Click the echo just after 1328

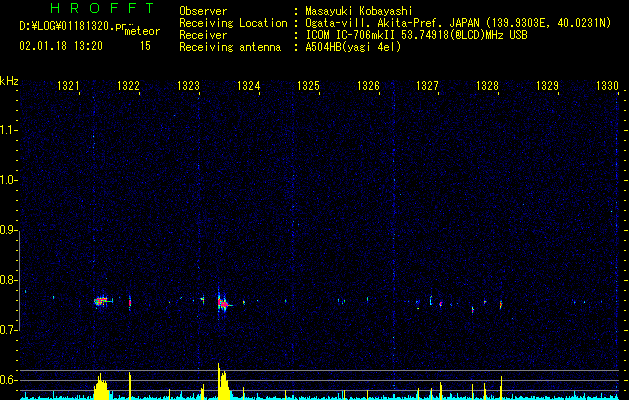[501, 305]
